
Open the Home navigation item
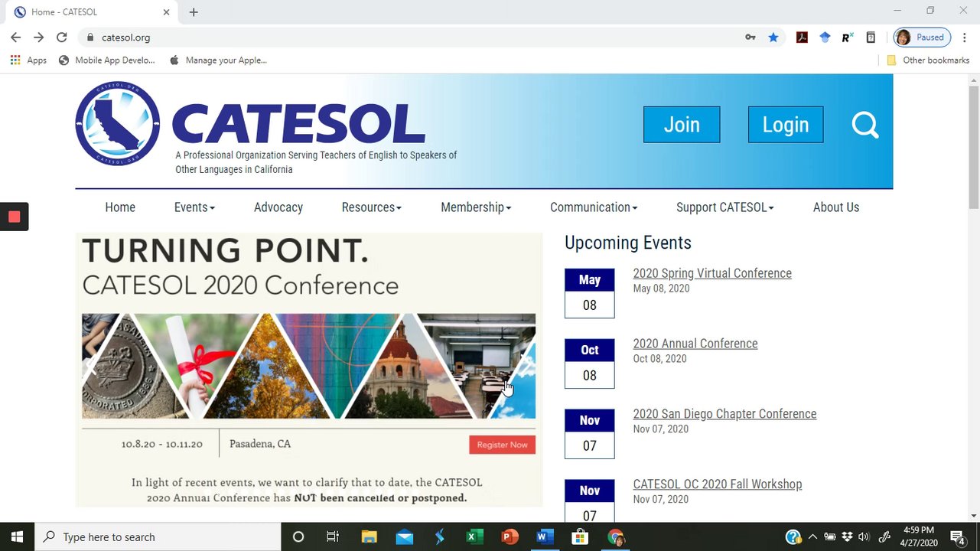[x=120, y=207]
